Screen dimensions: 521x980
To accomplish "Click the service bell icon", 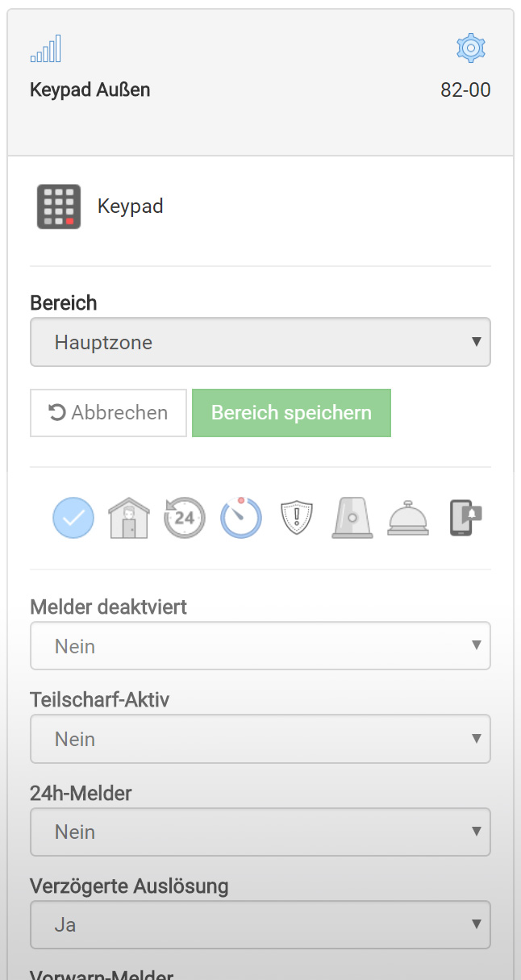I will 408,518.
